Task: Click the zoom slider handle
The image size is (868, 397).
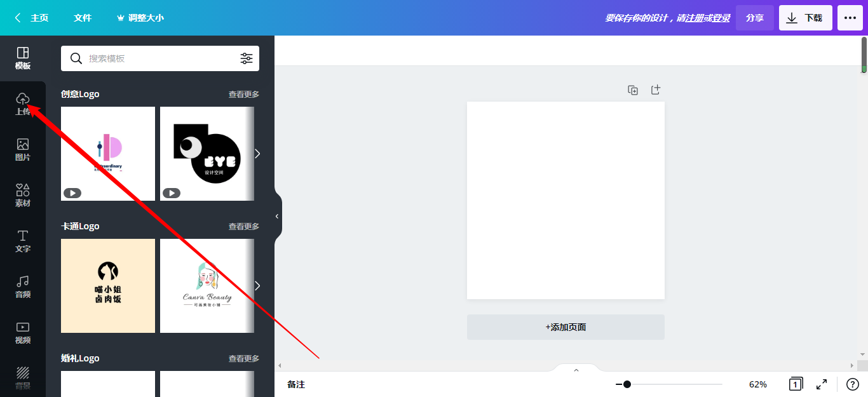Action: point(627,384)
